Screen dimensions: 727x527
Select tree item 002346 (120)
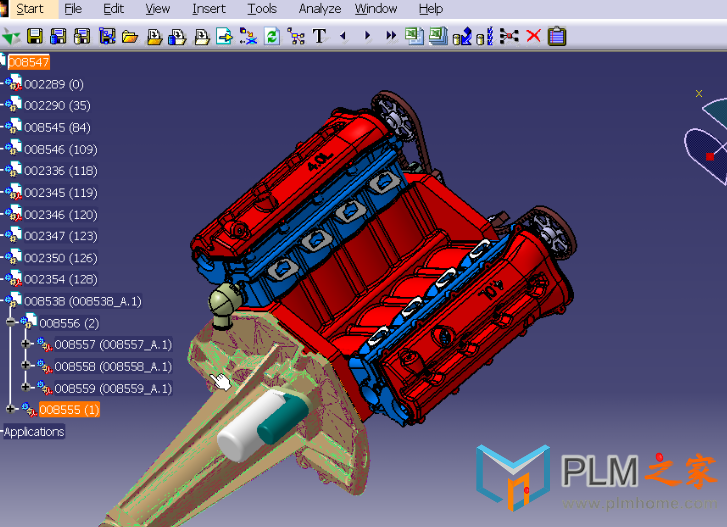(x=61, y=215)
